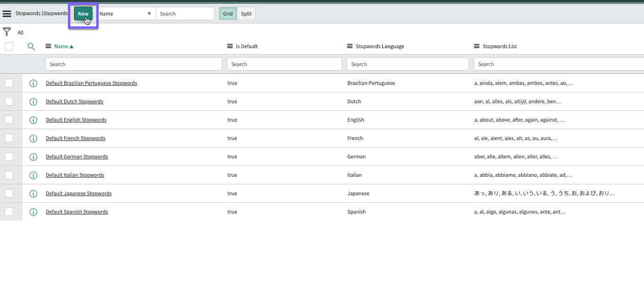Screen dimensions: 644x289
Task: Click the All filter breadcrumb
Action: click(21, 33)
